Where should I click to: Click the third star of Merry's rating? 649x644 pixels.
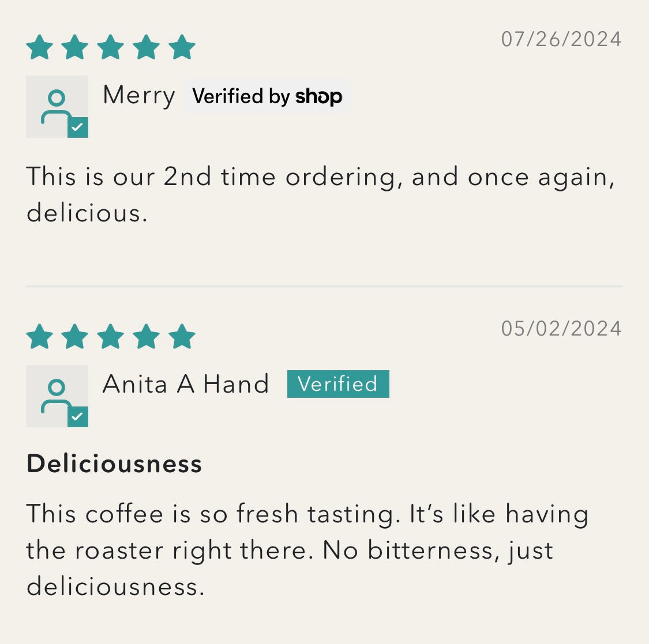tap(111, 47)
